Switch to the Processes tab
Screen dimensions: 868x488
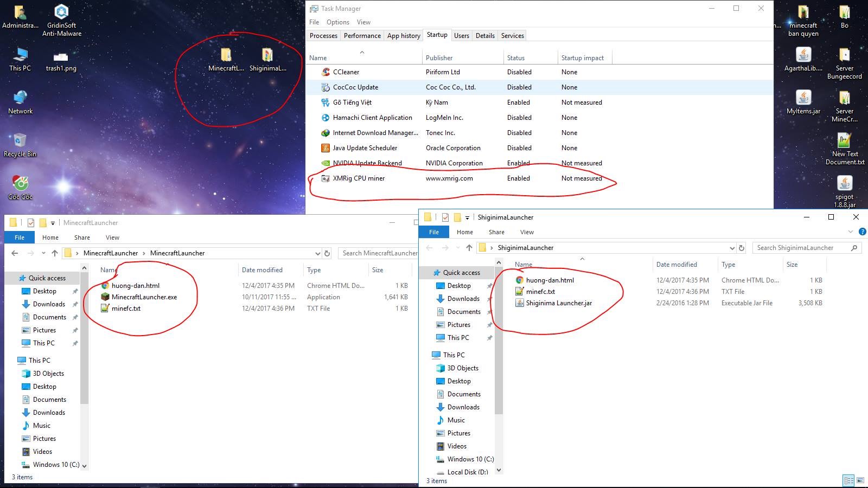[x=323, y=36]
